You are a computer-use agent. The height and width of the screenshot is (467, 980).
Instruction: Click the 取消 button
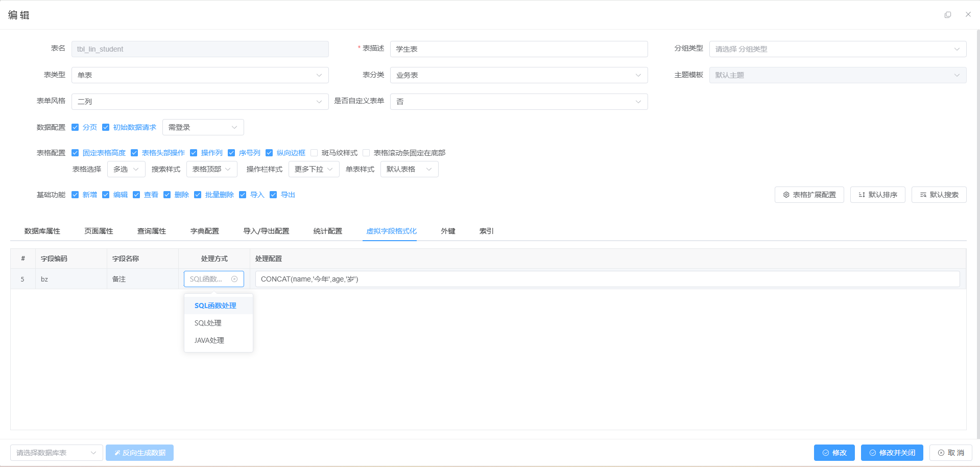pyautogui.click(x=951, y=453)
